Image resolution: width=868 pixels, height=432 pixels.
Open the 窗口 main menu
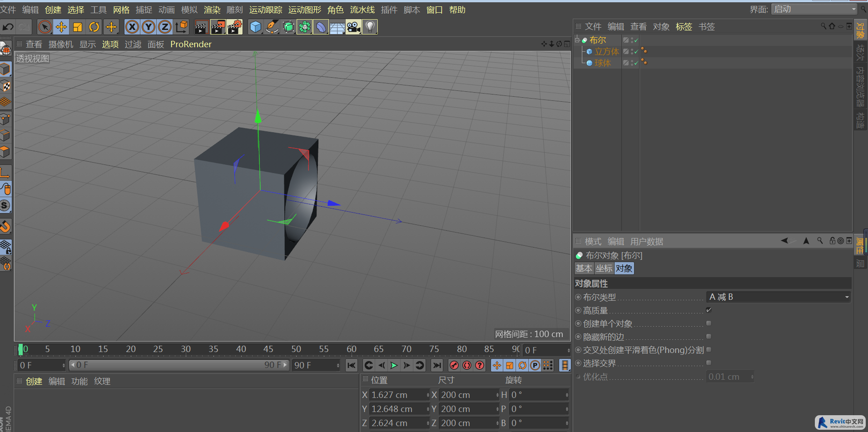(435, 10)
